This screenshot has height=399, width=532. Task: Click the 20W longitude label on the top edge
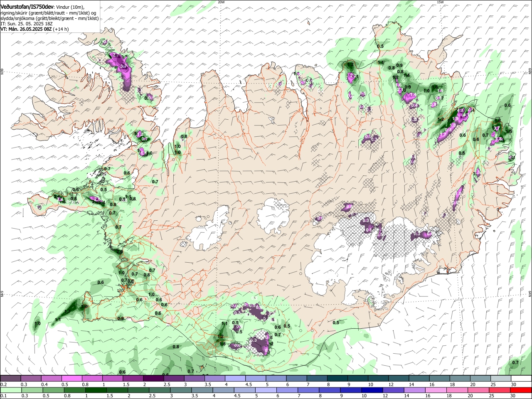pyautogui.click(x=221, y=2)
